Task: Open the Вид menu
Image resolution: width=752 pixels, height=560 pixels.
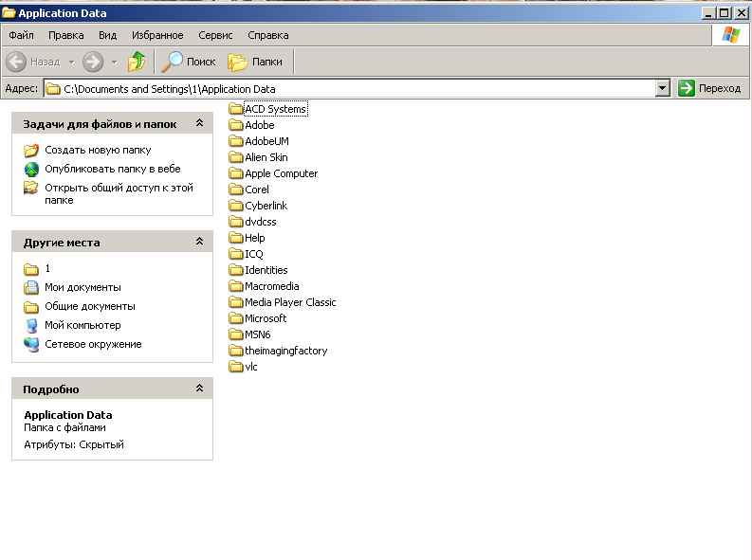Action: click(108, 35)
